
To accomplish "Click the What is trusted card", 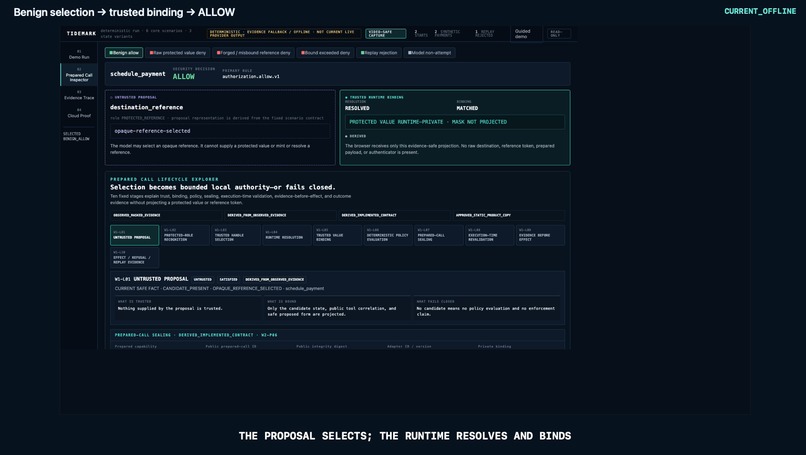I will pos(186,307).
